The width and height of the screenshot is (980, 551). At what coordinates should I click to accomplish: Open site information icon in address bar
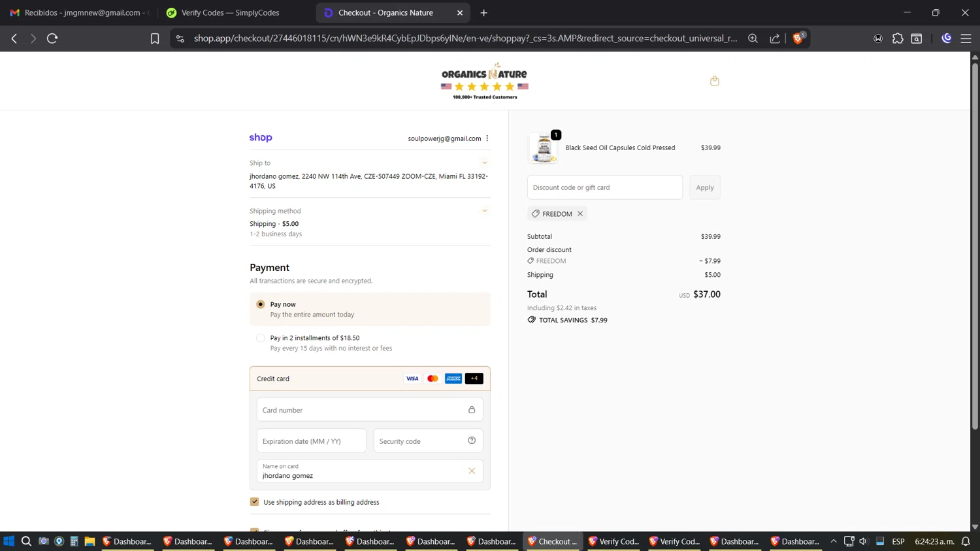(180, 39)
